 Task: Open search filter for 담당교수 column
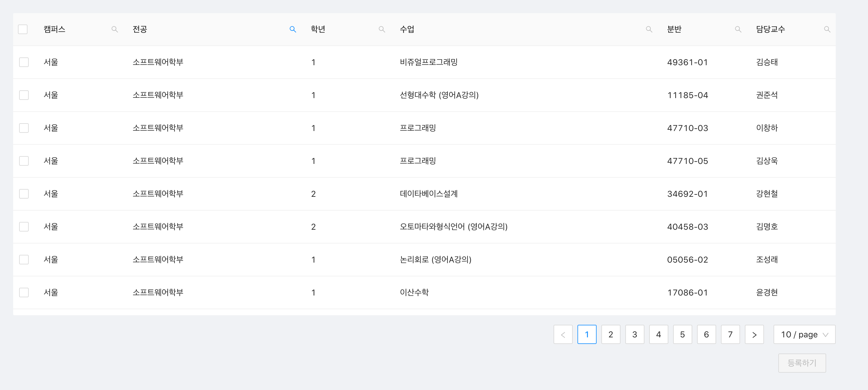pos(826,29)
